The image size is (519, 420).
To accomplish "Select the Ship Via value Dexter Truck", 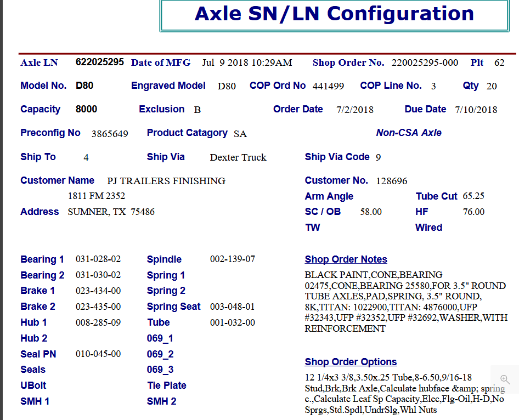I will click(238, 157).
